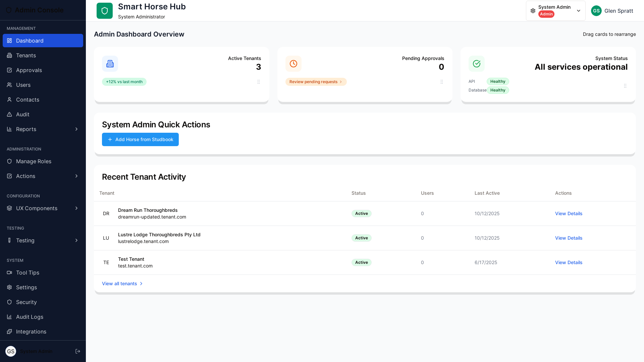Click the +12% vs last month badge
This screenshot has height=362, width=644.
(x=124, y=82)
